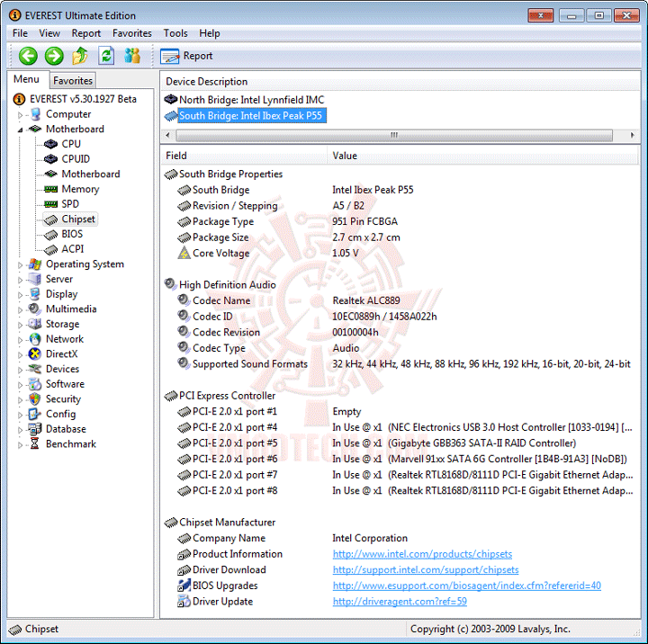Open the driveragent.com driver update link
The image size is (648, 644).
point(400,602)
